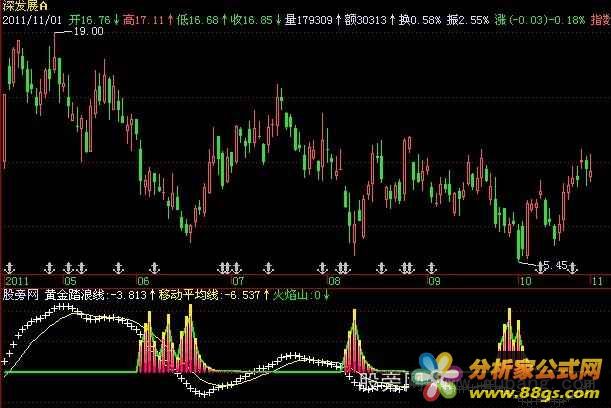Click the anchor marker above the 09 label
Viewport: 611px width, 408px height.
pos(431,268)
